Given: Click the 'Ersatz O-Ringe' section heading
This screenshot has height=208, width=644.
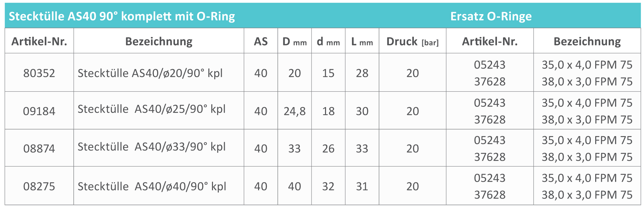Looking at the screenshot, I should pos(491,16).
